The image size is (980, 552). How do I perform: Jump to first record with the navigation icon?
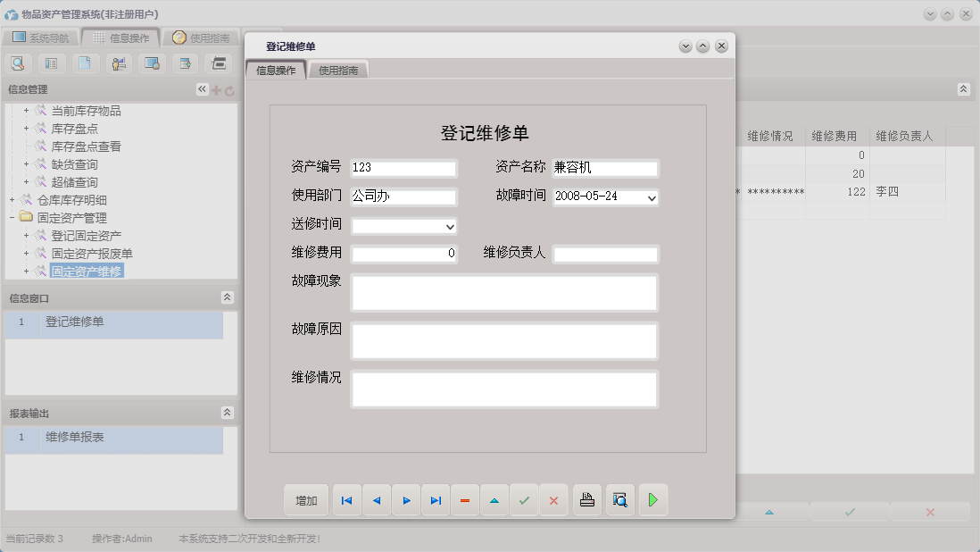coord(346,500)
